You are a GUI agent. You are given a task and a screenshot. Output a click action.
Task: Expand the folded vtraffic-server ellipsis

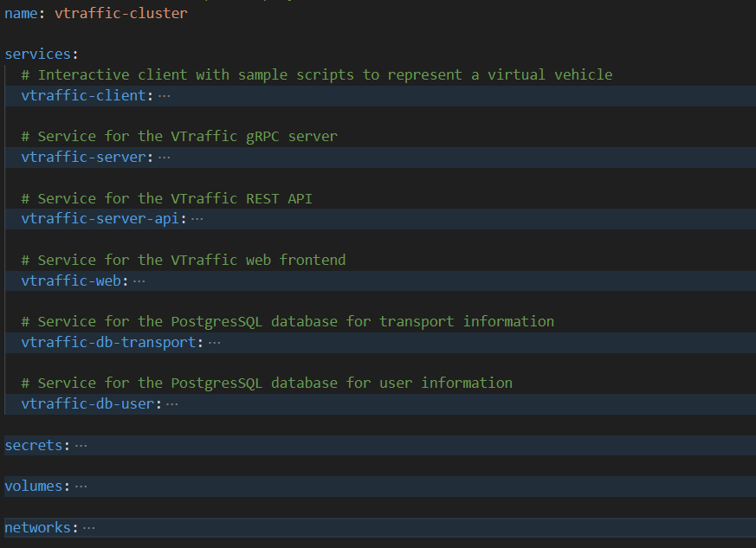point(164,158)
